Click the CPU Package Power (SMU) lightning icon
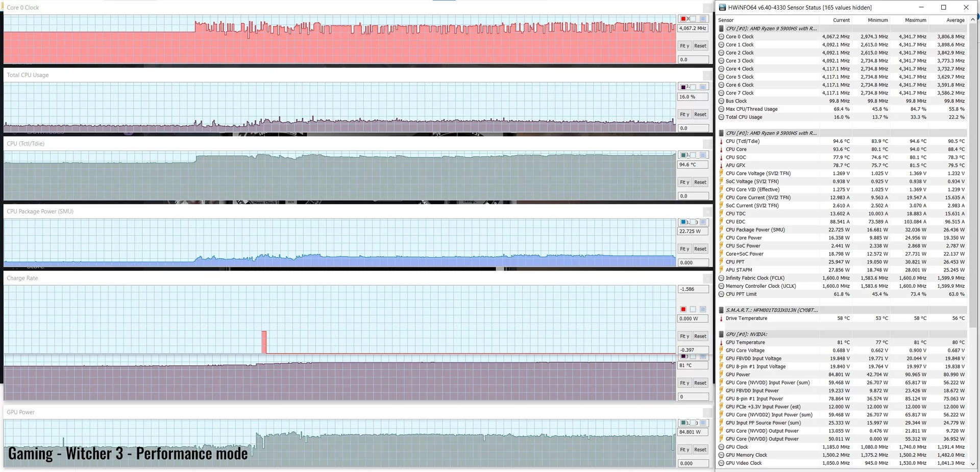 pos(721,230)
